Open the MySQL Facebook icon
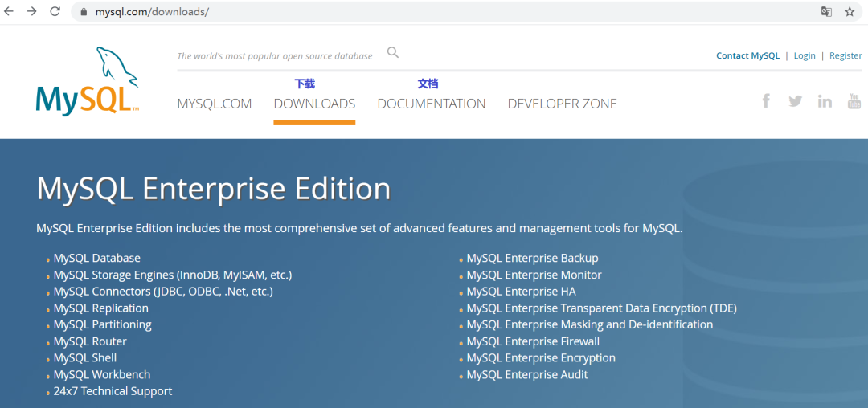Screen dimensions: 868x408 766,101
